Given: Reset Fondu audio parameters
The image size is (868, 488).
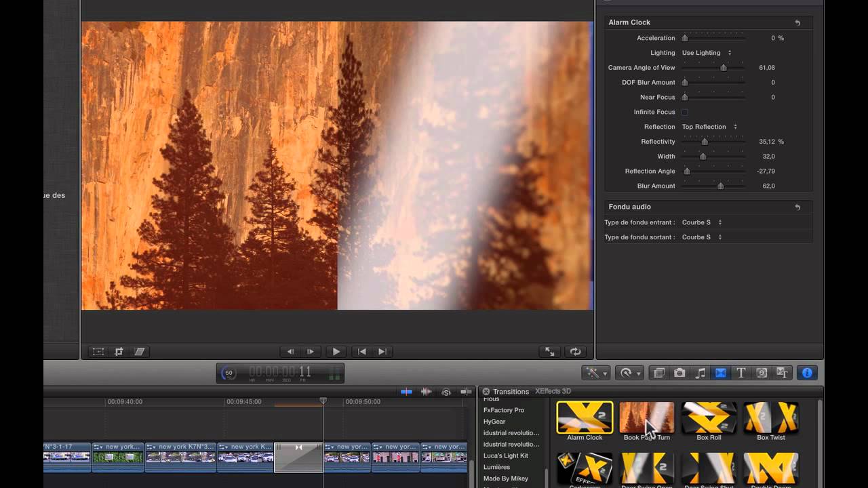Looking at the screenshot, I should [797, 207].
